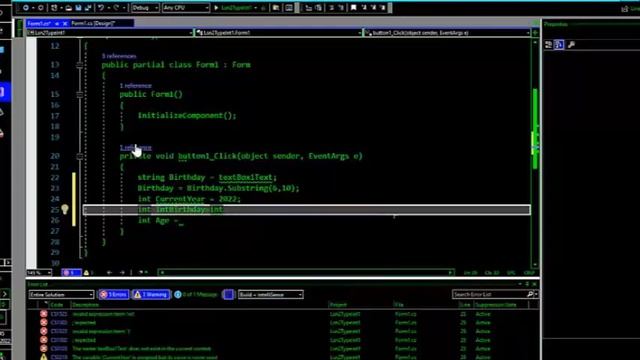Sort Error List by File column
640x360 pixels.
click(425, 305)
